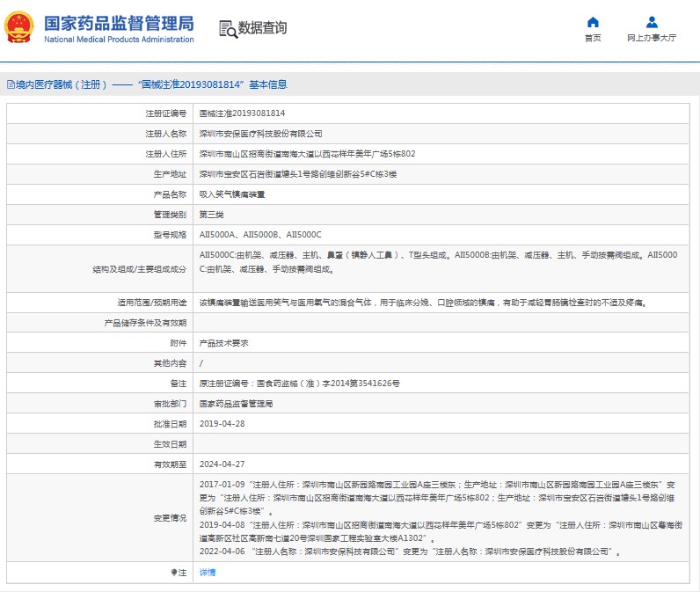Screen dimensions: 700x592
Task: Select registration number 国械注准20193081814 value
Action: 242,113
